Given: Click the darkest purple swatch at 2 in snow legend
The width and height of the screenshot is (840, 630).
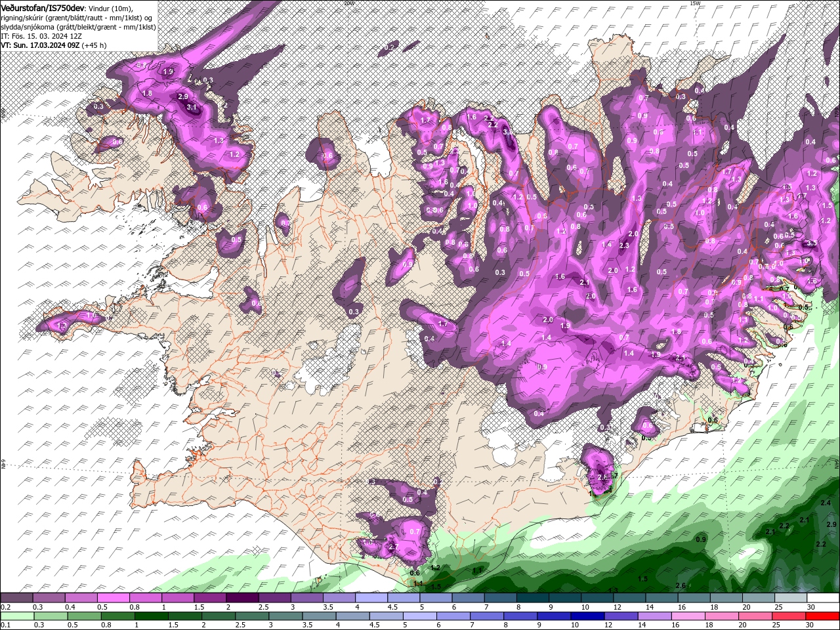Looking at the screenshot, I should (242, 598).
